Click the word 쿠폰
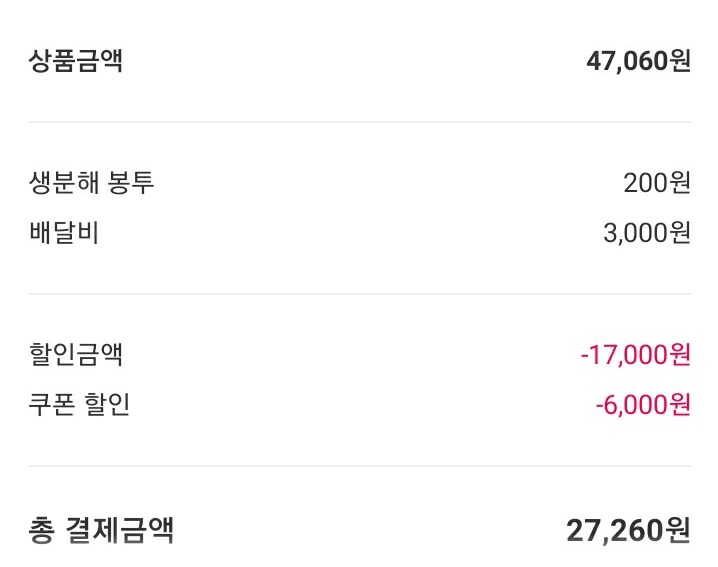This screenshot has width=718, height=567. (51, 405)
